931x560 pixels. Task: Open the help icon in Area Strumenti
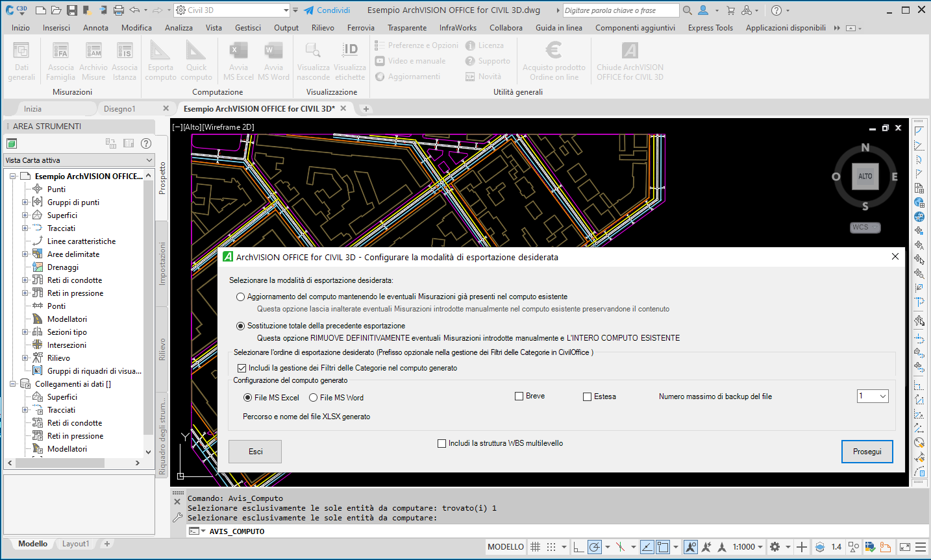coord(146,143)
